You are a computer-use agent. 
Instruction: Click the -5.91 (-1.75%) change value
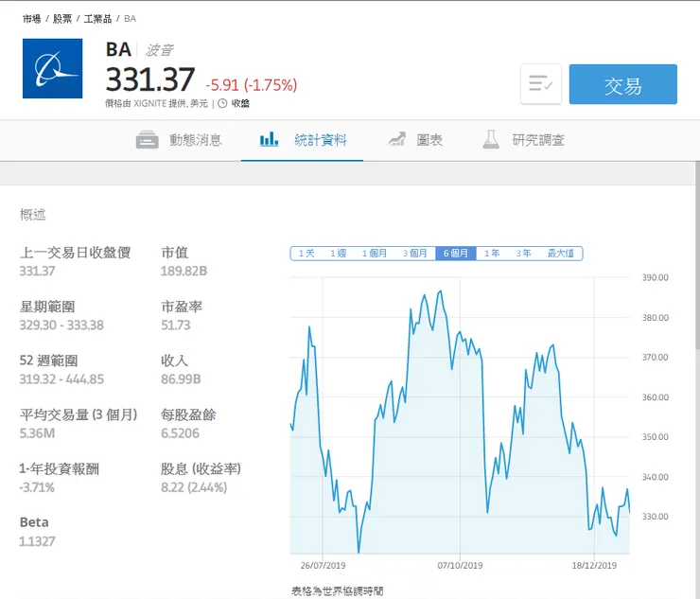point(252,85)
